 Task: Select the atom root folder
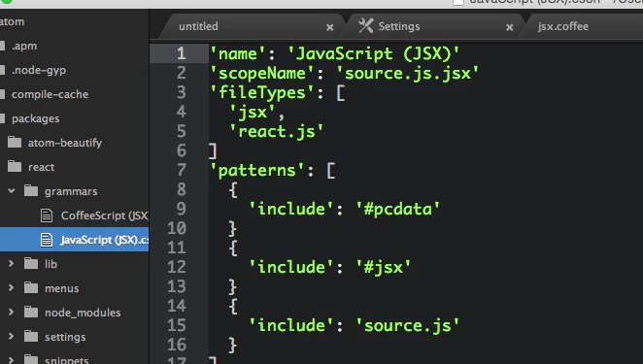coord(12,21)
